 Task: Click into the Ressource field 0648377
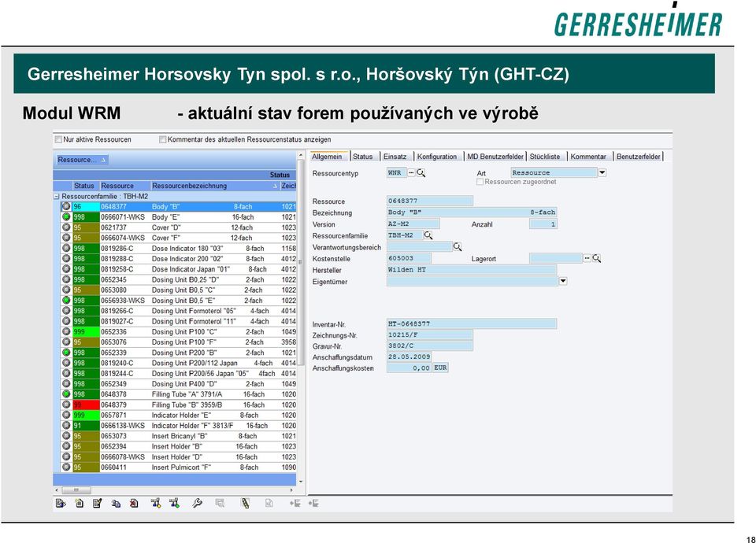429,201
